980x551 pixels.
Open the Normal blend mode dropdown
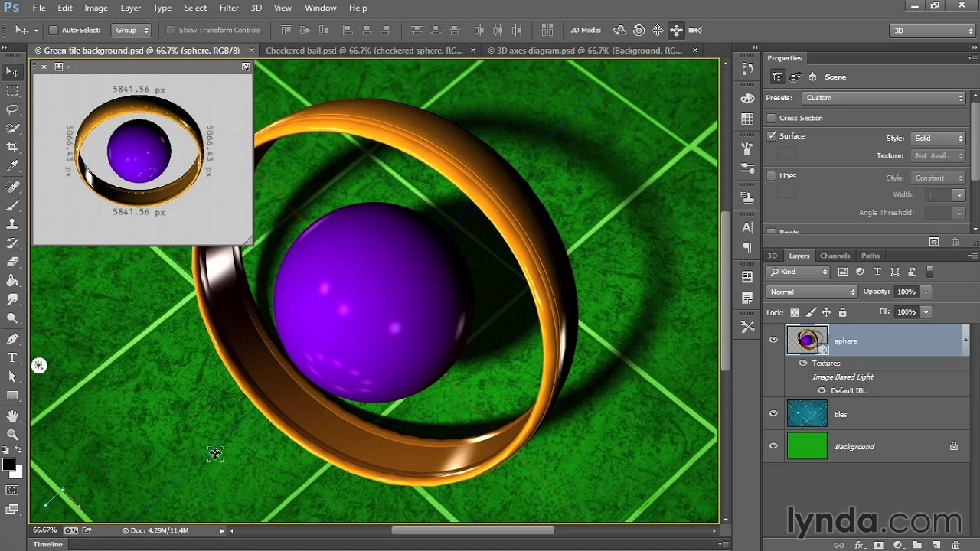pyautogui.click(x=812, y=292)
